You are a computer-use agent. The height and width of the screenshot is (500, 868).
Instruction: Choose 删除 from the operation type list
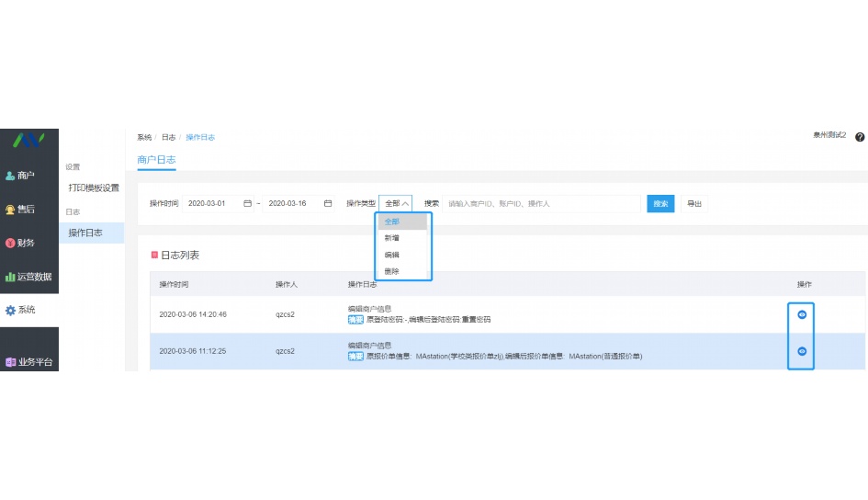pos(392,271)
